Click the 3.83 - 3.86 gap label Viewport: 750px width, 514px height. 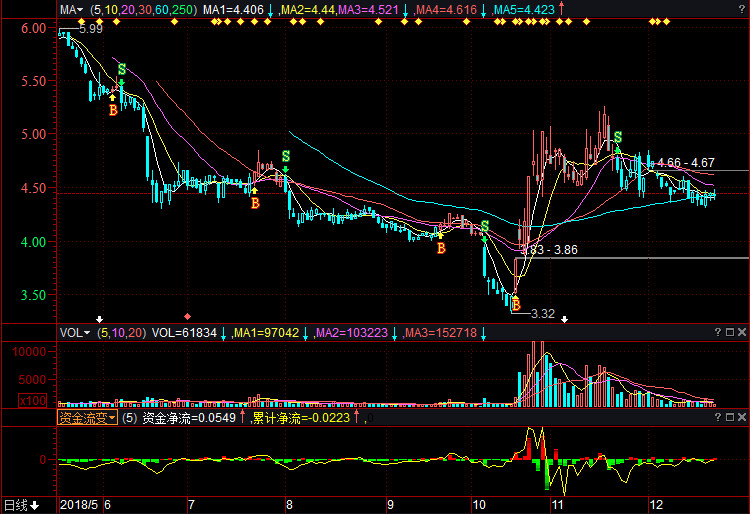click(551, 250)
